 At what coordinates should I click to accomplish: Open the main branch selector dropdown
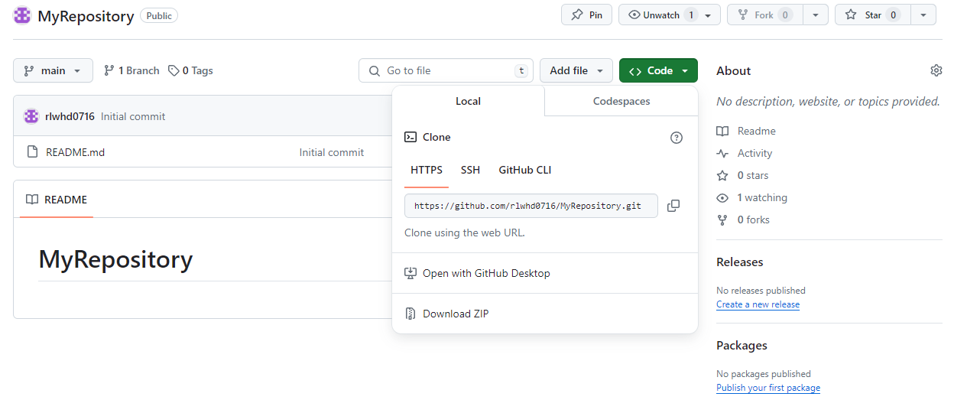[x=53, y=70]
